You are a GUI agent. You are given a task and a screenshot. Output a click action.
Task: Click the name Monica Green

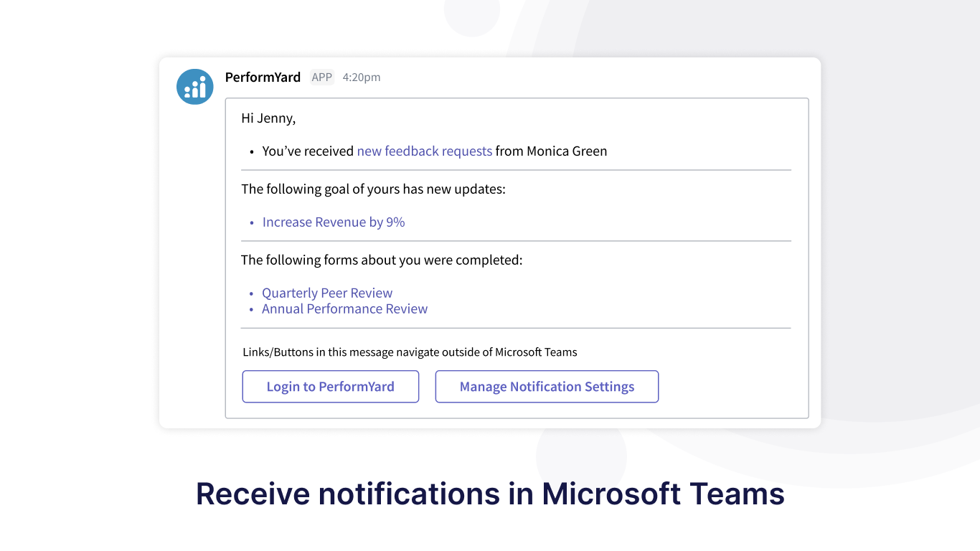coord(567,151)
